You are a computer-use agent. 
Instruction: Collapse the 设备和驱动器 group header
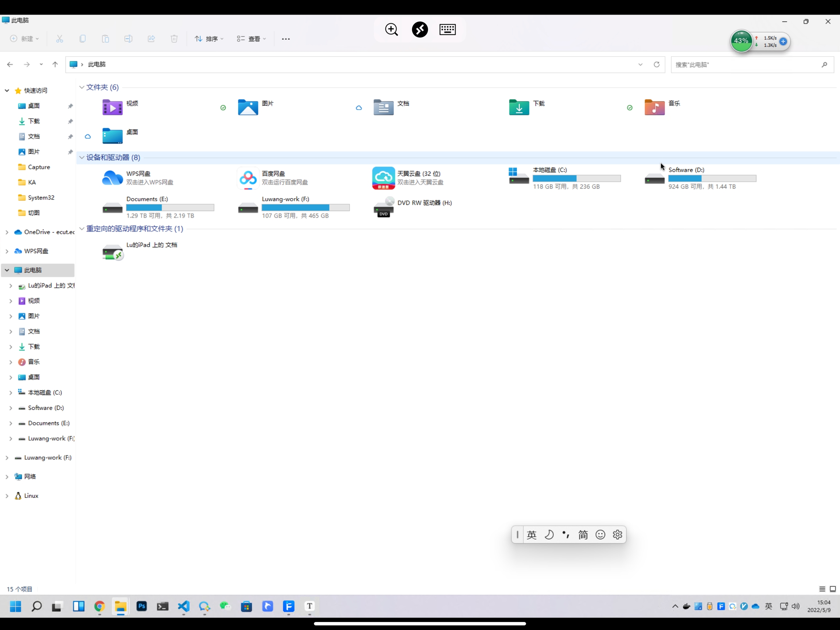click(x=82, y=157)
